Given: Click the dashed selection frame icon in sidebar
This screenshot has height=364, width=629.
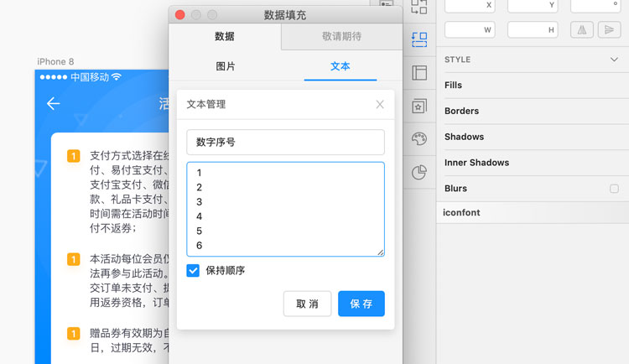Looking at the screenshot, I should pos(419,39).
